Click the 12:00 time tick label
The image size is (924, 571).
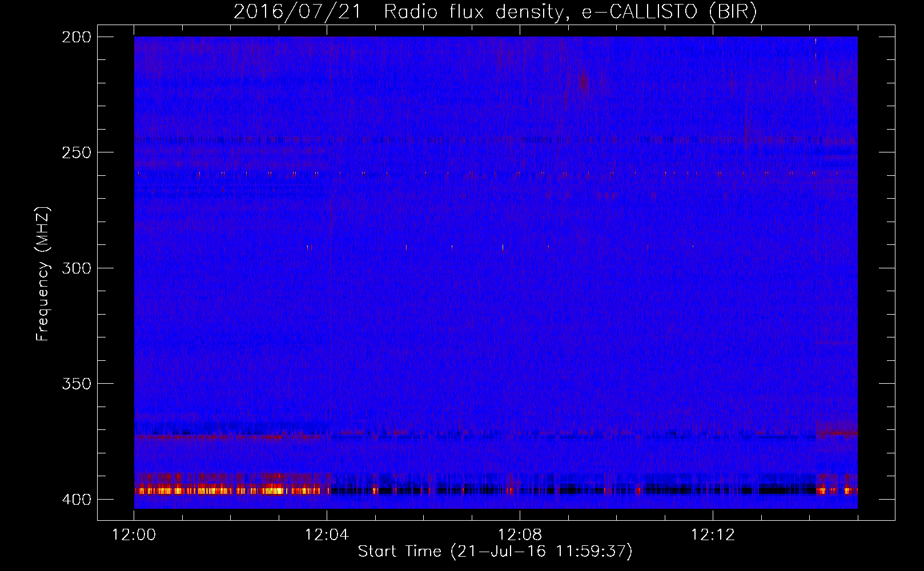(x=134, y=535)
